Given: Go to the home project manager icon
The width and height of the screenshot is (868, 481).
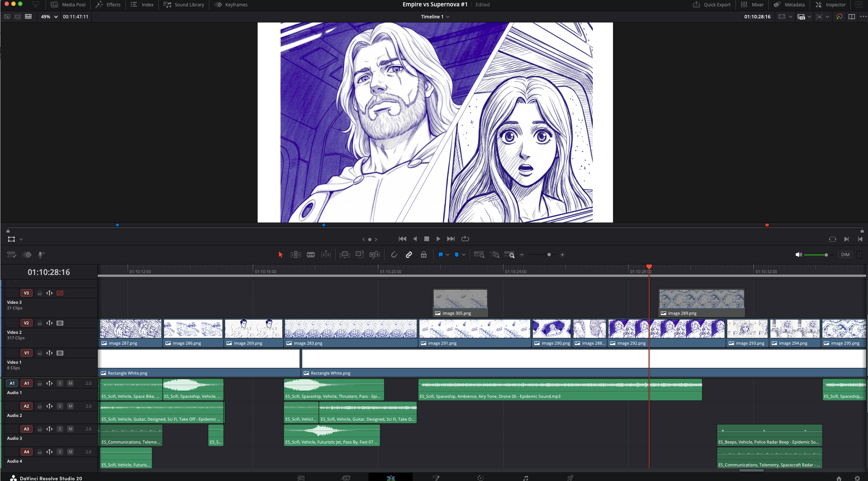Looking at the screenshot, I should click(x=839, y=478).
